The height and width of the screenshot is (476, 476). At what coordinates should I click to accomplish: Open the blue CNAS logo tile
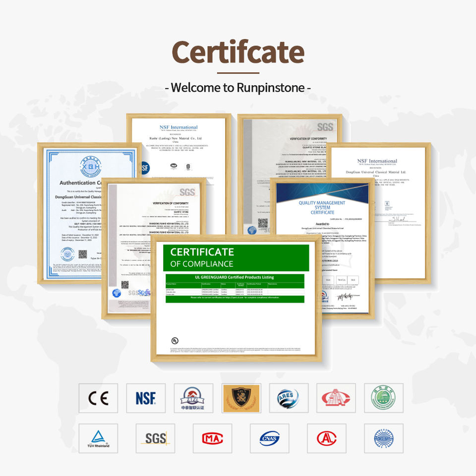click(270, 438)
